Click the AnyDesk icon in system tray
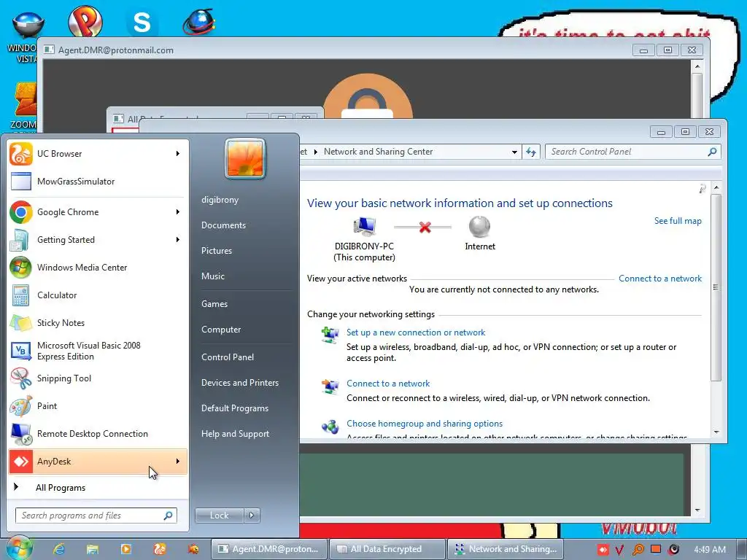The width and height of the screenshot is (747, 560). pyautogui.click(x=603, y=550)
